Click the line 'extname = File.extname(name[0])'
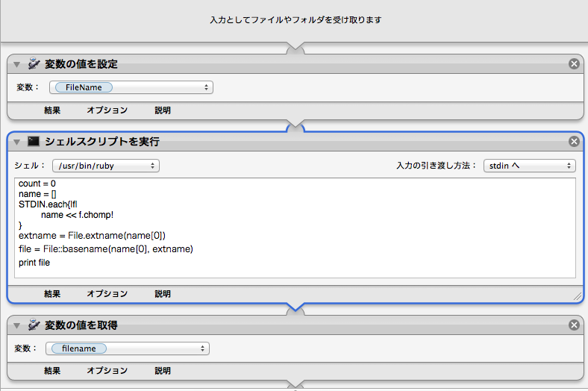The width and height of the screenshot is (588, 391). coord(92,236)
